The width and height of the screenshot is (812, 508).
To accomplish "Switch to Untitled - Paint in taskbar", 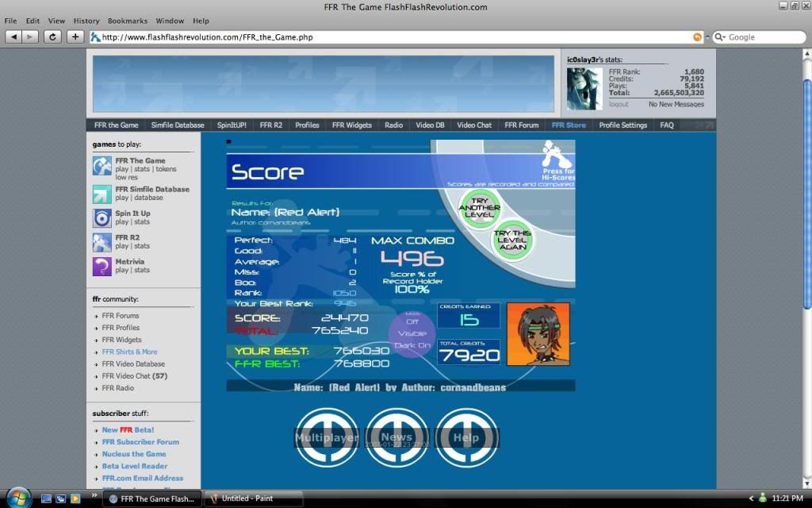I will click(x=252, y=498).
